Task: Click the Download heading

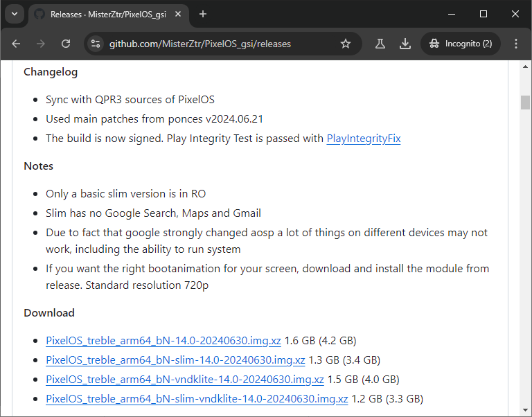Action: tap(49, 313)
